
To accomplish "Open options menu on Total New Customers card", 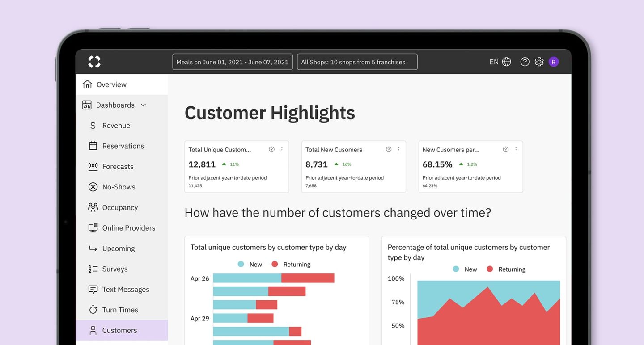I will pyautogui.click(x=399, y=149).
